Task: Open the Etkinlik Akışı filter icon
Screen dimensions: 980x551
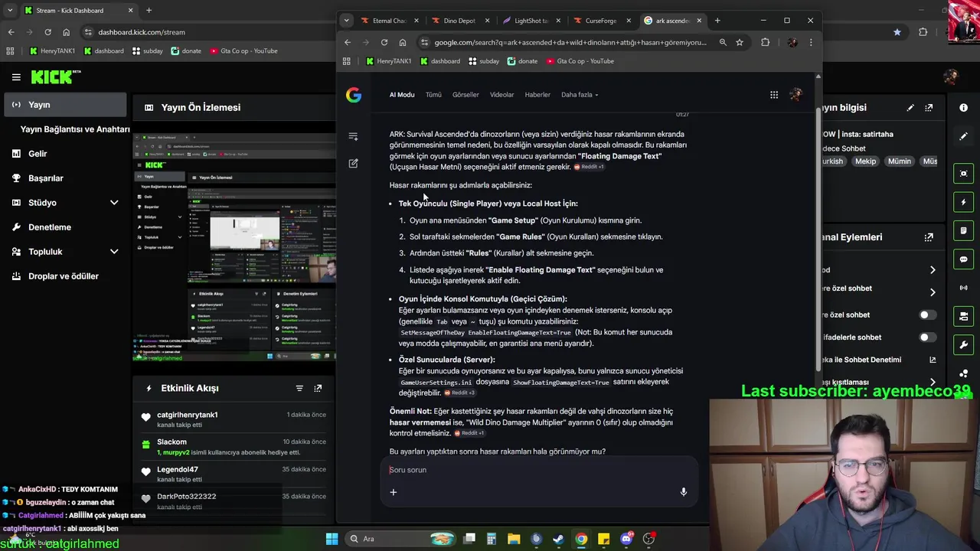Action: [299, 388]
